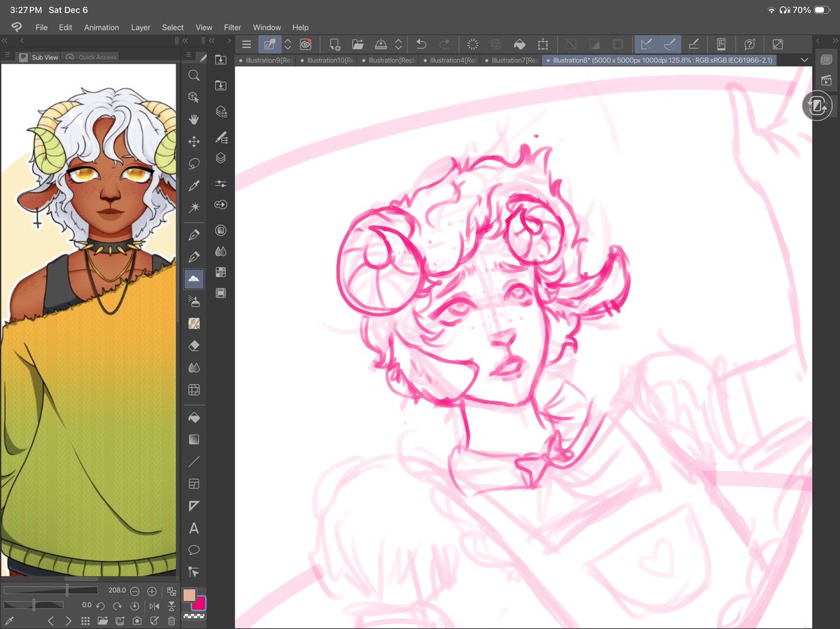840x629 pixels.
Task: Open a file with the folder icon in the command bar
Action: (358, 45)
